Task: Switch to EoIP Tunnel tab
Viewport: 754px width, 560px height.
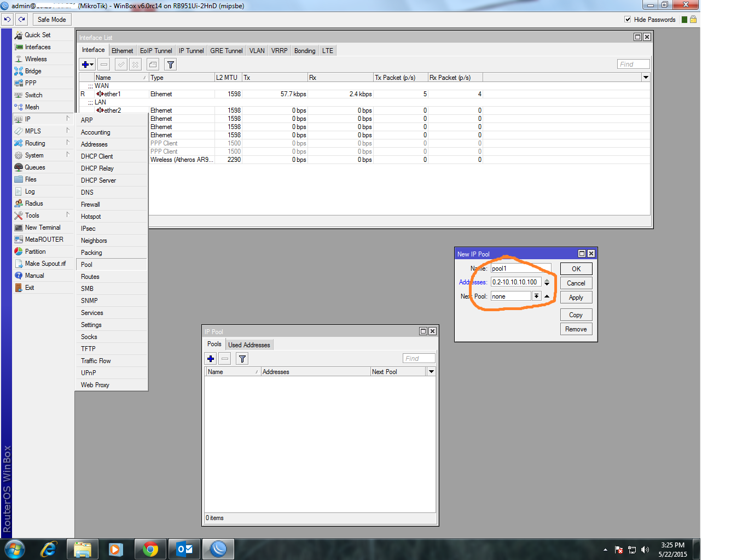Action: pos(156,51)
